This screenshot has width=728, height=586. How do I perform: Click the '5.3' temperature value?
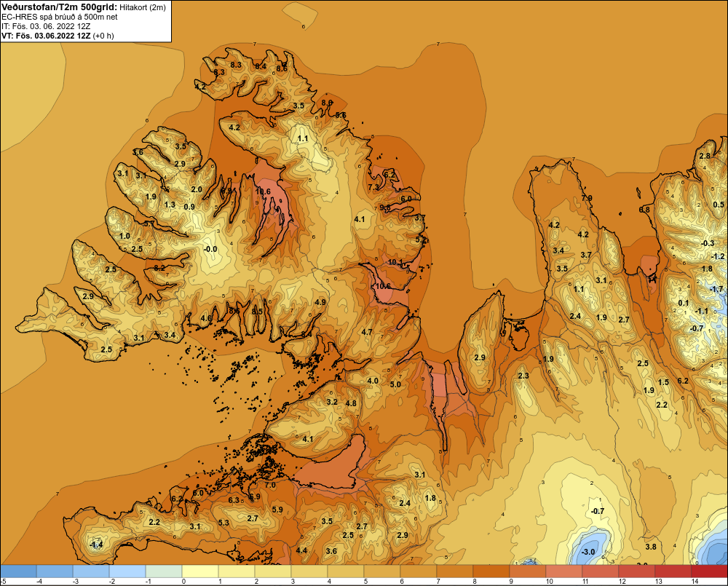point(223,523)
